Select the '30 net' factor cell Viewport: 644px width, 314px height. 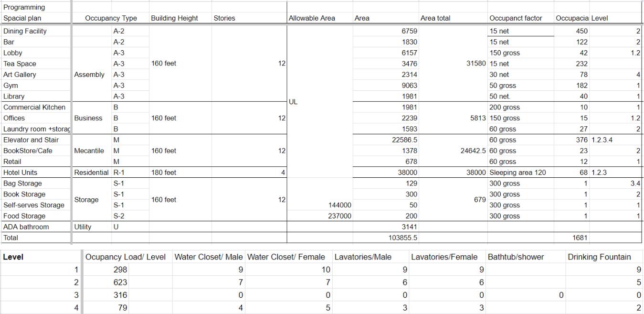[521, 75]
